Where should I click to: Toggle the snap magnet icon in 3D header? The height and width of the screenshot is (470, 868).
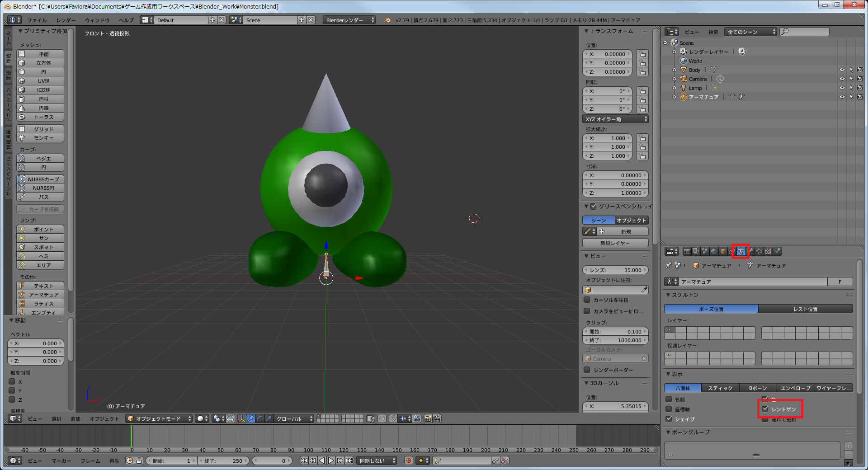coord(393,418)
